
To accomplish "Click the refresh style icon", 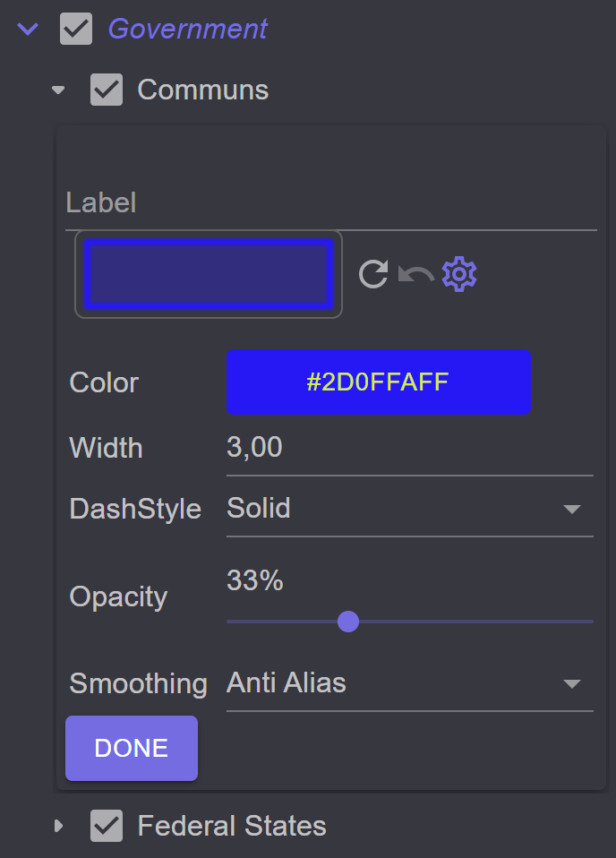I will (x=373, y=273).
